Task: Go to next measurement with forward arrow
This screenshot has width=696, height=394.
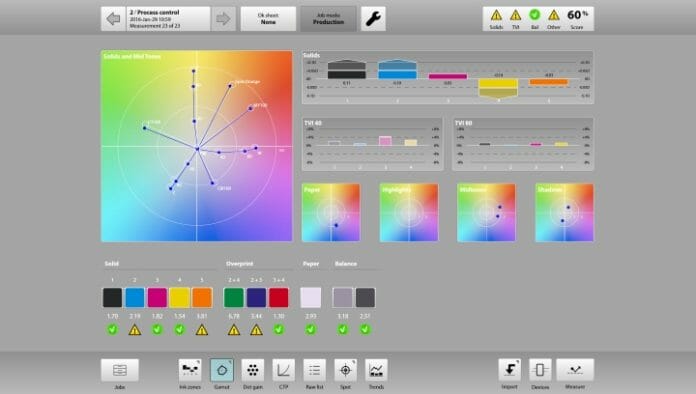Action: point(223,19)
